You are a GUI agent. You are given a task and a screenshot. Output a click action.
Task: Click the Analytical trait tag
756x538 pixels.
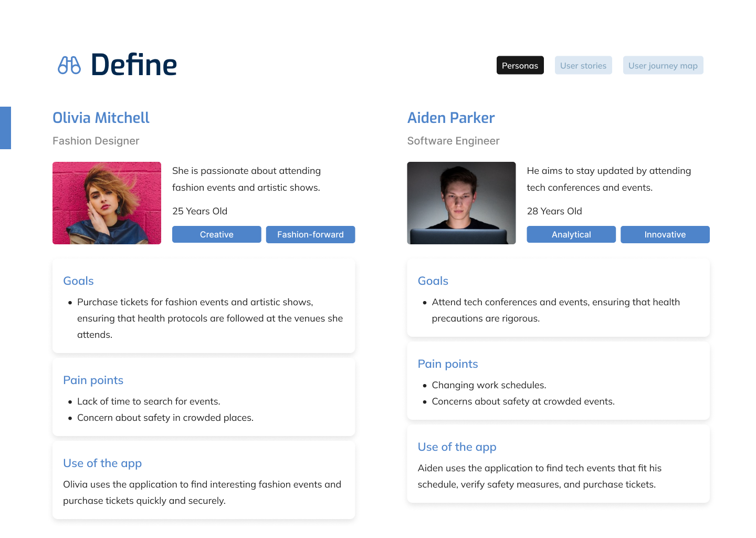[x=571, y=234]
